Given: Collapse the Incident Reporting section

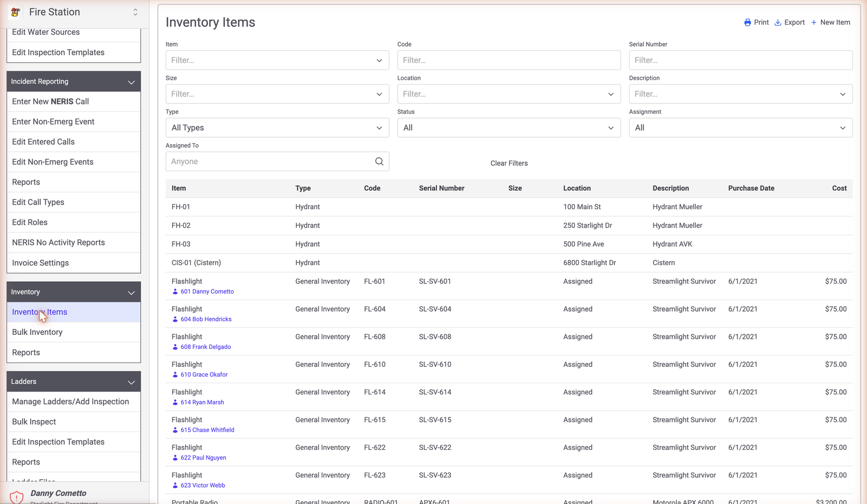Looking at the screenshot, I should click(x=131, y=82).
